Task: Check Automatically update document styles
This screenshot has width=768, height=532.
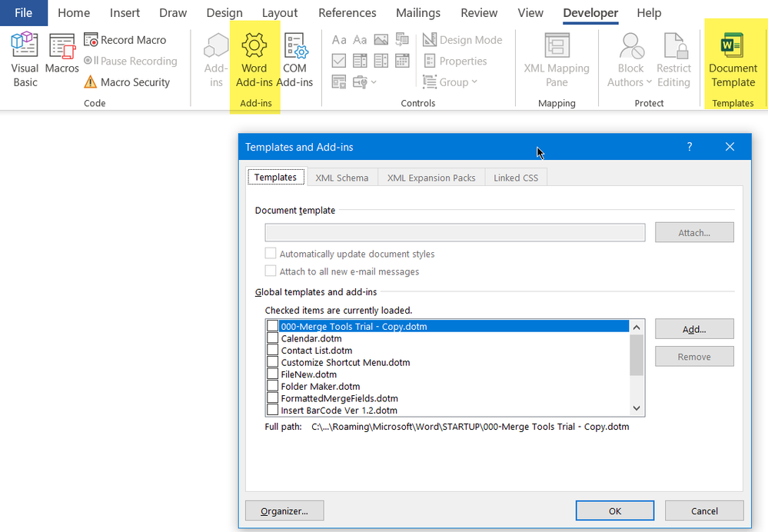Action: pyautogui.click(x=271, y=253)
